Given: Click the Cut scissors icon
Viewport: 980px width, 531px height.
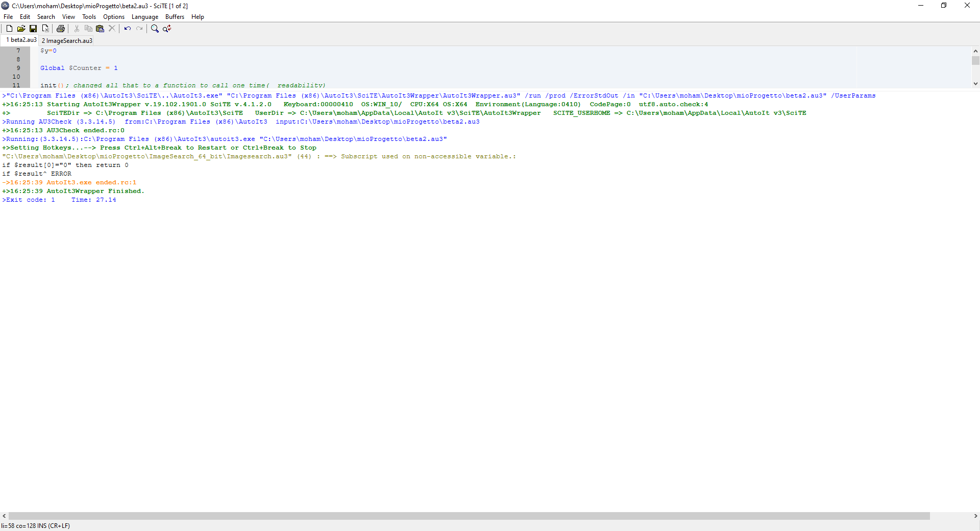Looking at the screenshot, I should (77, 29).
